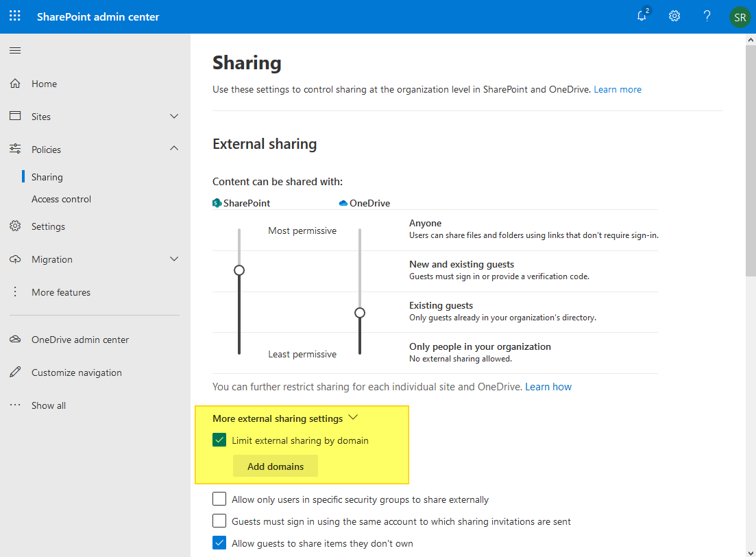The image size is (756, 557).
Task: Open the Customize navigation pencil icon
Action: [x=14, y=372]
